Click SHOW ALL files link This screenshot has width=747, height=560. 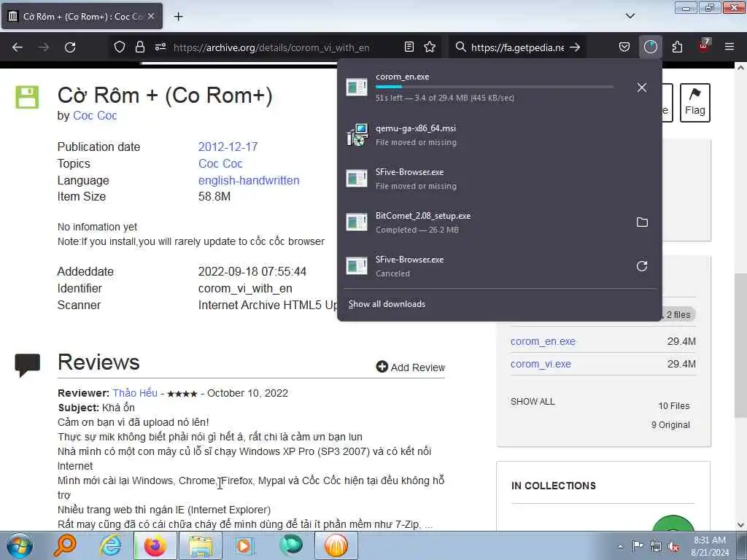[x=532, y=402]
